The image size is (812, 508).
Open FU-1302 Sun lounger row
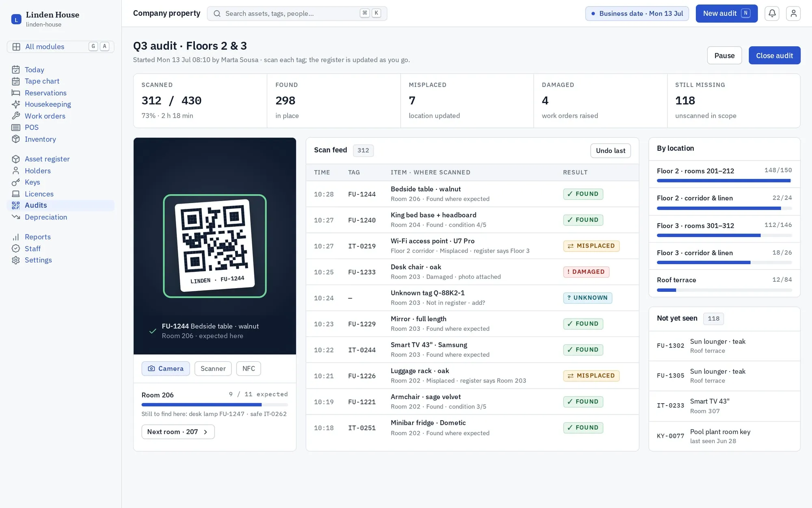click(x=724, y=346)
